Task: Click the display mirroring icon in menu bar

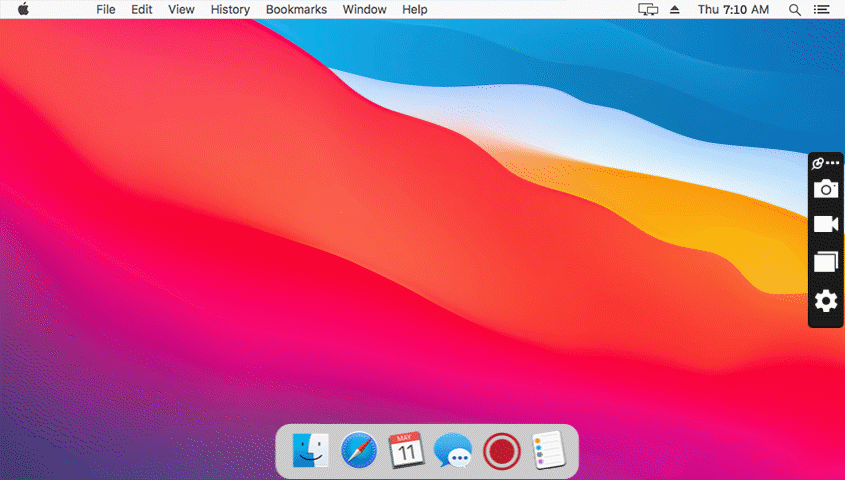Action: coord(648,9)
